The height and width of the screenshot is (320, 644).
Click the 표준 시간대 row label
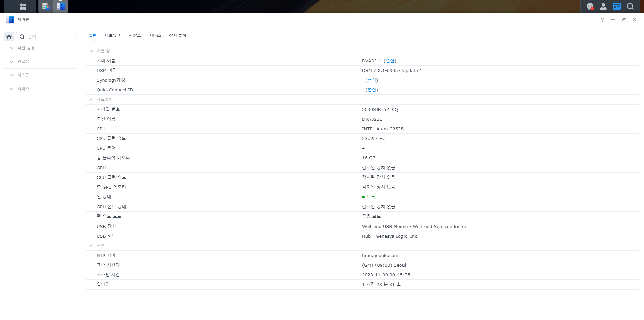point(108,265)
